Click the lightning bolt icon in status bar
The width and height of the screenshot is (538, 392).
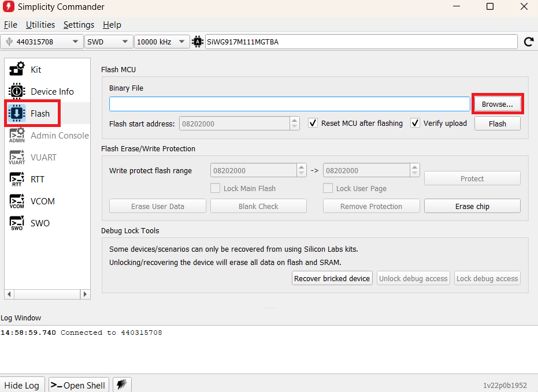coord(121,384)
